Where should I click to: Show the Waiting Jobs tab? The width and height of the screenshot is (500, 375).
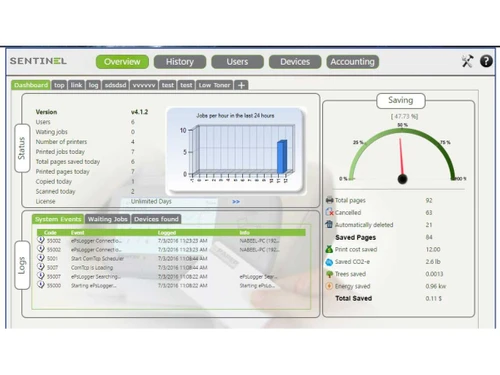pos(108,219)
